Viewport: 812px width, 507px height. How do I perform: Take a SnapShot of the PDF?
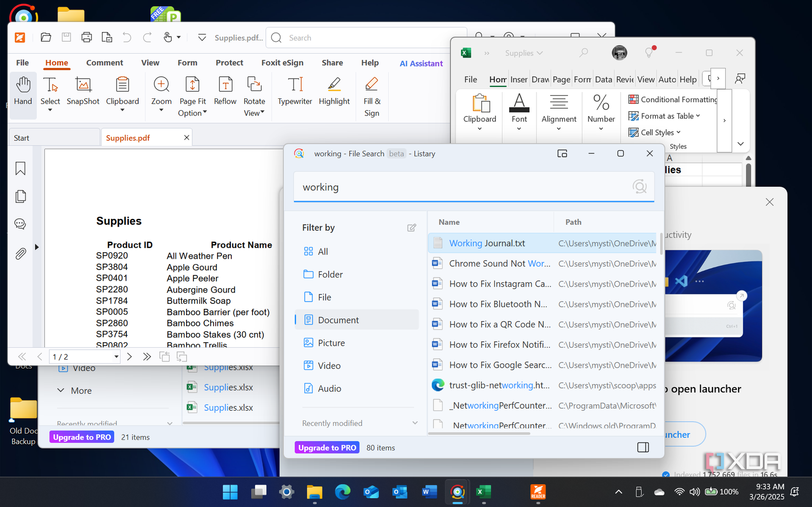(x=83, y=93)
